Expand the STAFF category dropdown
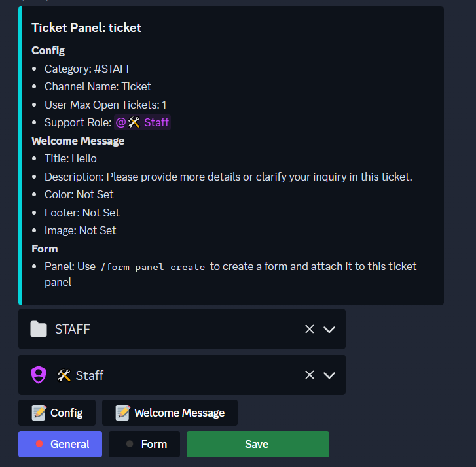Image resolution: width=476 pixels, height=467 pixels. click(329, 329)
